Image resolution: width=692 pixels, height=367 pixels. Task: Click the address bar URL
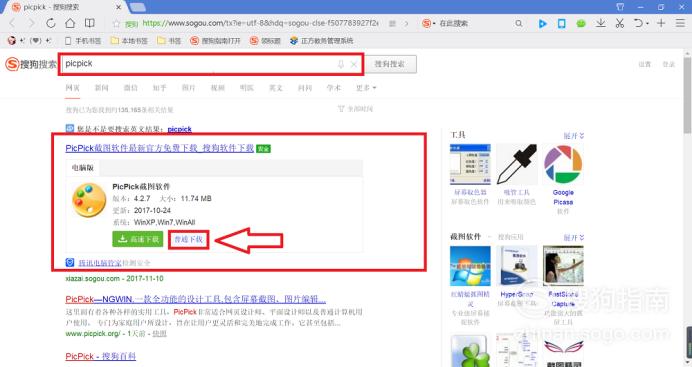pos(260,23)
